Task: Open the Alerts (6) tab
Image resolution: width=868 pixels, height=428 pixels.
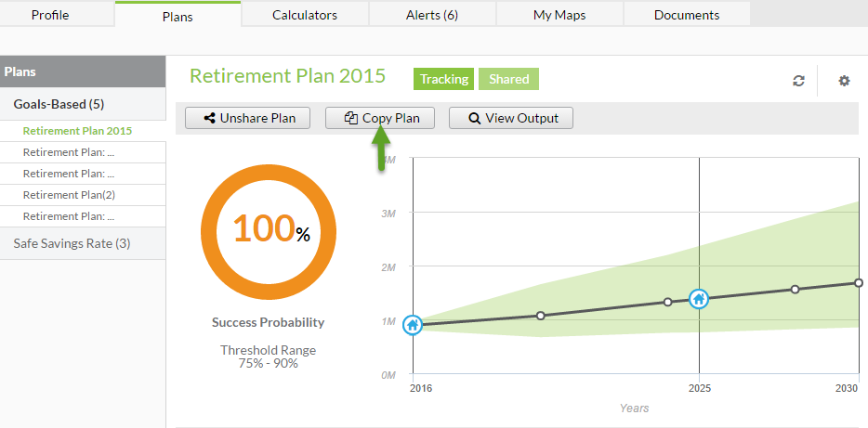Action: coord(432,15)
